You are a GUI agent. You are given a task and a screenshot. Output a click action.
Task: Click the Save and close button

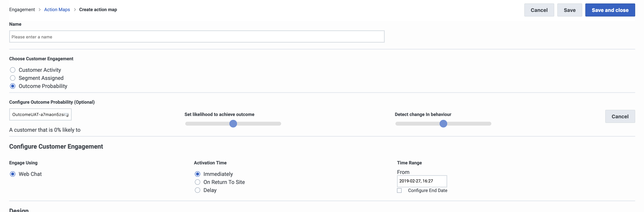coord(610,10)
